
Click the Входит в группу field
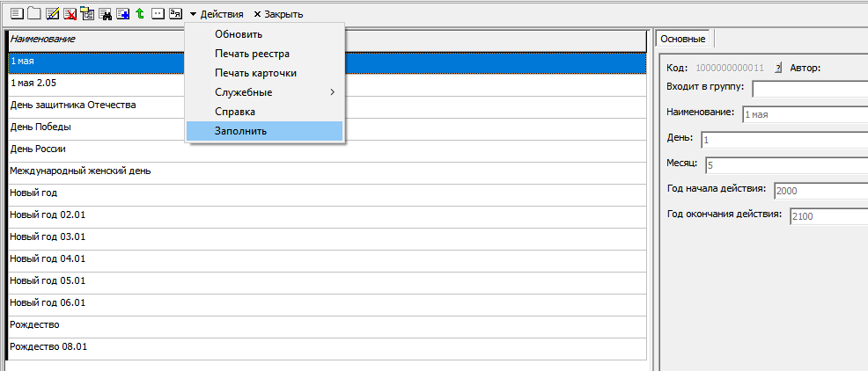810,88
